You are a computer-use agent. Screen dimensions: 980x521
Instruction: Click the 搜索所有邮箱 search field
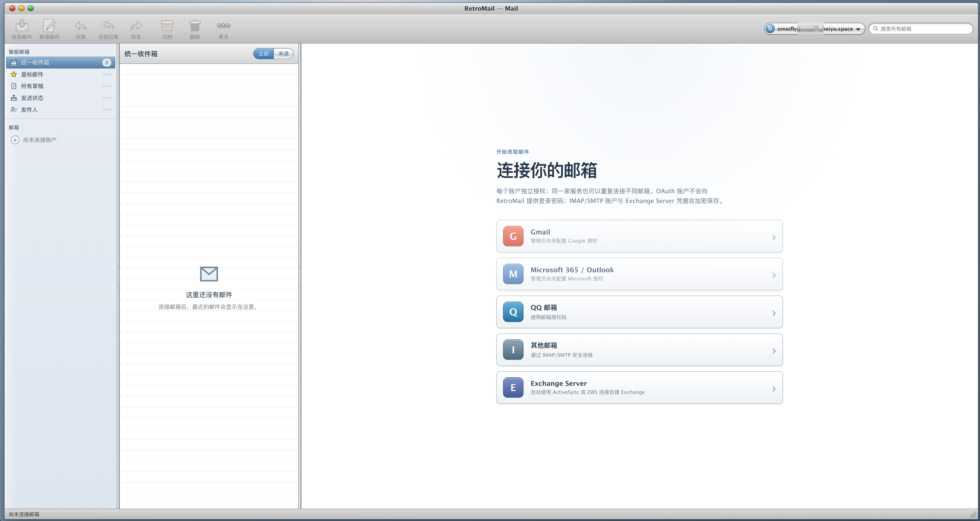(x=921, y=29)
